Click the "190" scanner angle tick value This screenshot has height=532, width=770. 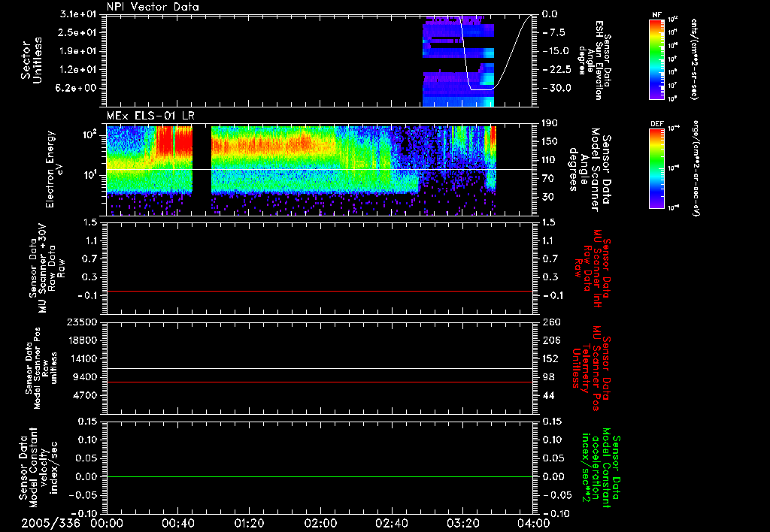point(550,123)
